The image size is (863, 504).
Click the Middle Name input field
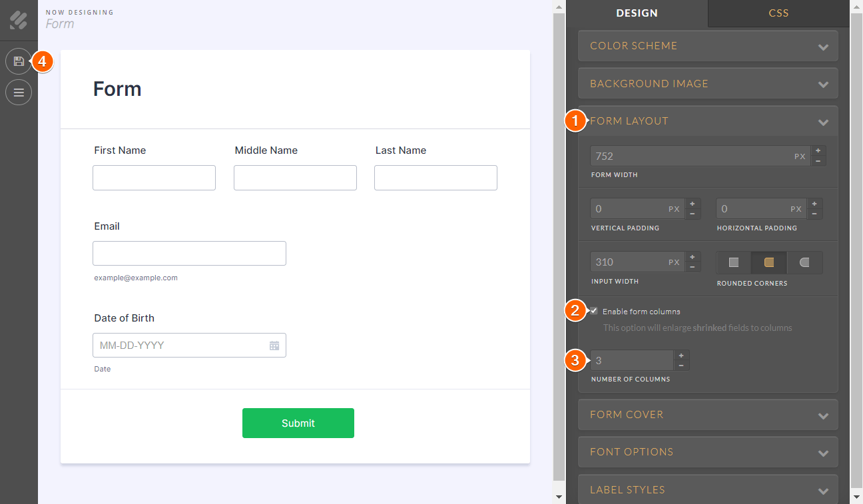(295, 178)
